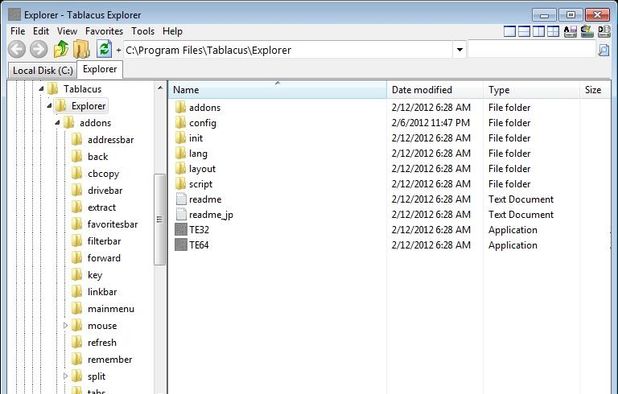
Task: Click the tree pane scrollbar thumb
Action: [160, 219]
